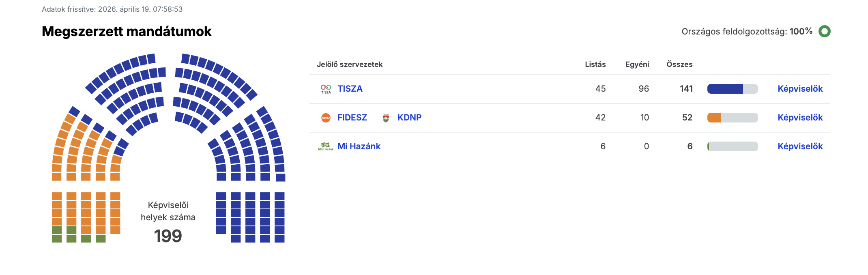View Mi Hazánk's Képviselők list
The height and width of the screenshot is (275, 868).
pyautogui.click(x=800, y=146)
